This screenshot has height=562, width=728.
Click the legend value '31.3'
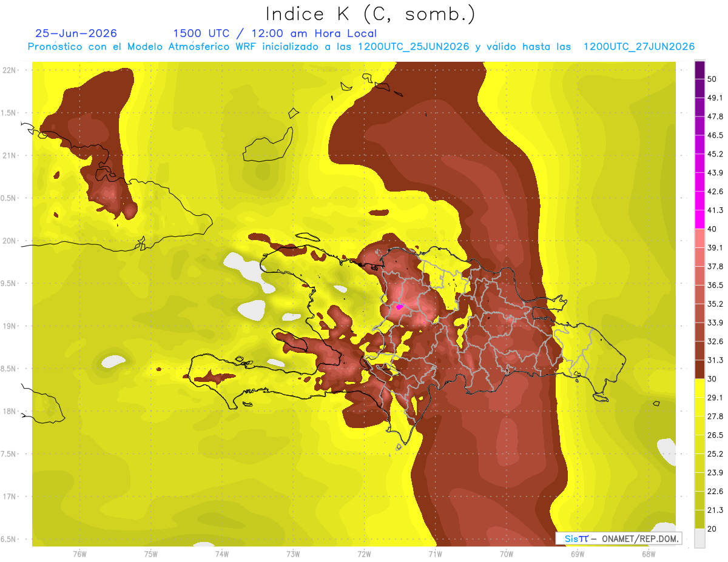click(x=715, y=360)
